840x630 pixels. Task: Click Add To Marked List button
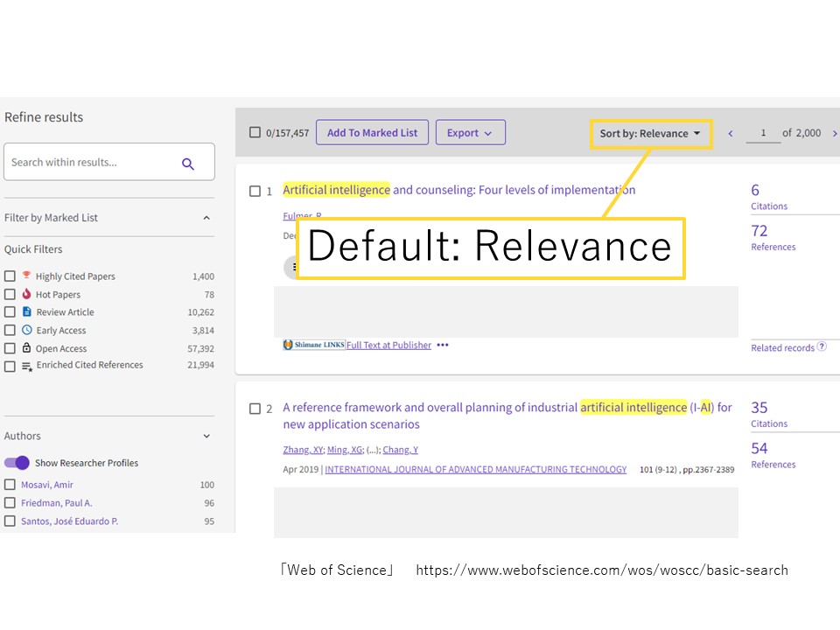[373, 132]
